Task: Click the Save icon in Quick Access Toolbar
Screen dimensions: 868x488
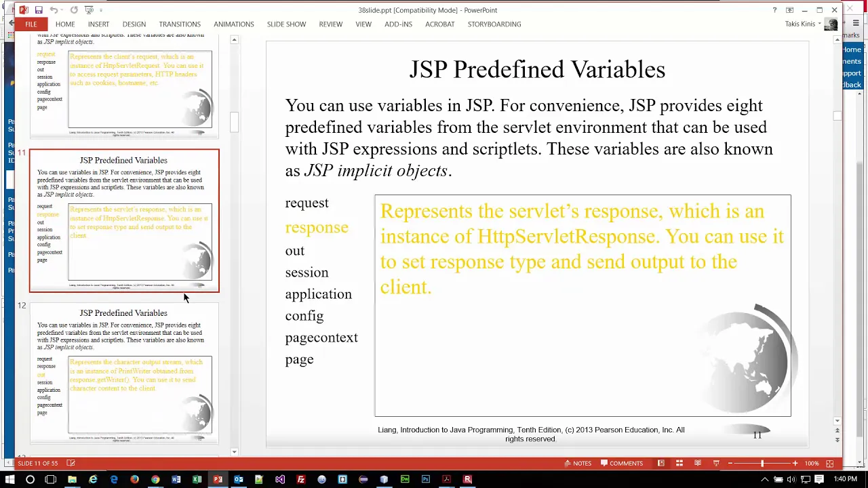Action: (39, 10)
